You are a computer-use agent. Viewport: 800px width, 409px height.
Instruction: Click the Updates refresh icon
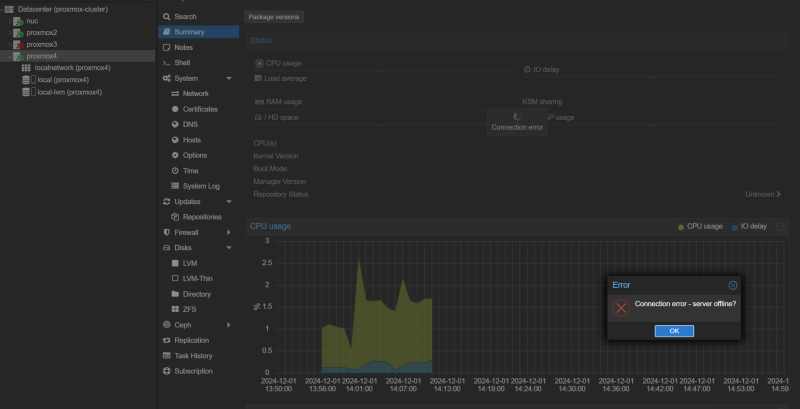pyautogui.click(x=166, y=201)
